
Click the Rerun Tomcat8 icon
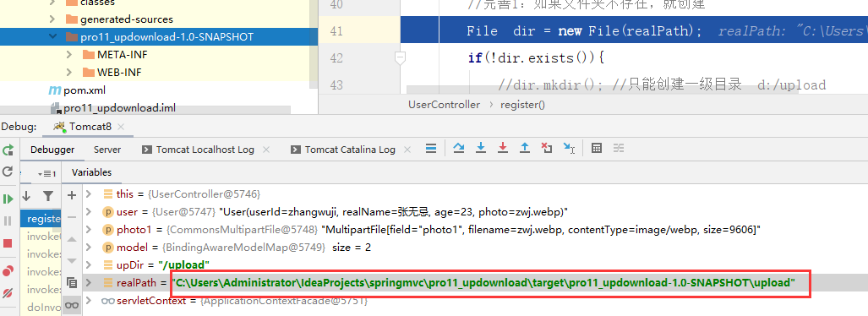(8, 150)
